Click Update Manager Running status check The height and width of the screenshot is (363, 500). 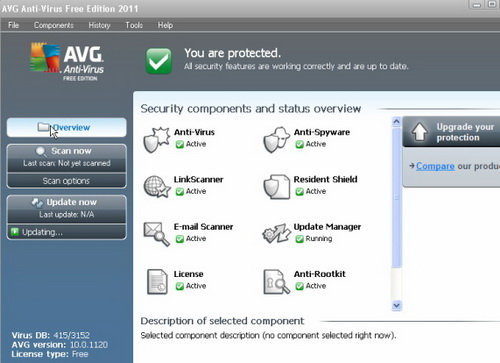(x=299, y=239)
